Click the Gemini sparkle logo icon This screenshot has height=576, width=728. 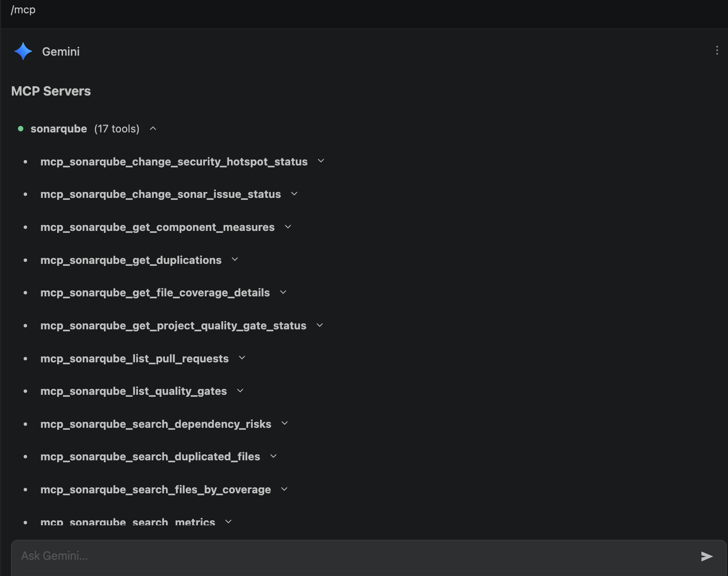[x=23, y=51]
